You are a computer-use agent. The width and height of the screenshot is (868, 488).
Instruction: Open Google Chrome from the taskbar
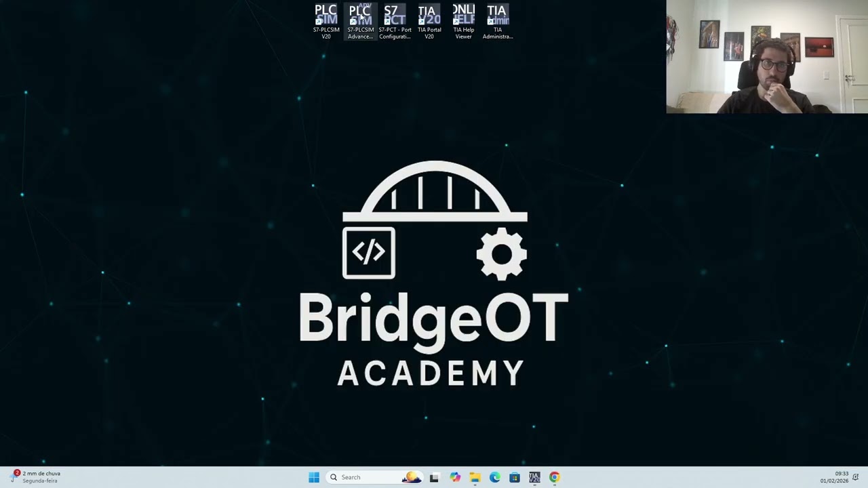pos(555,477)
